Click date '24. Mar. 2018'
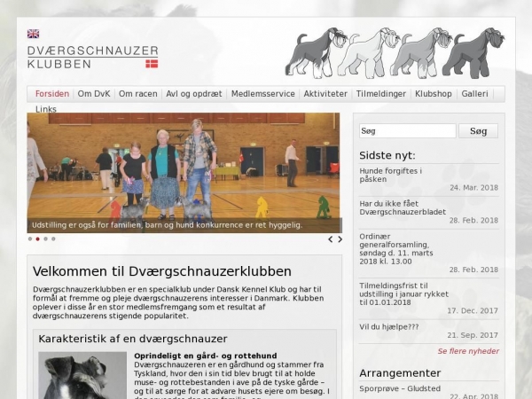 474,188
